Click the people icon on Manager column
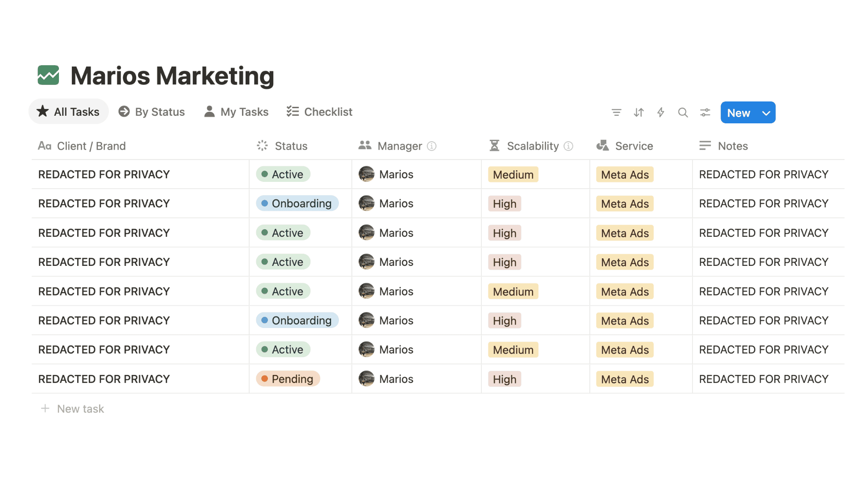 [364, 145]
